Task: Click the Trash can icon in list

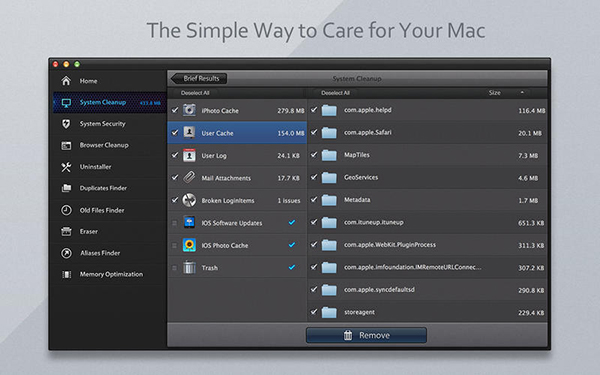Action: [x=189, y=267]
